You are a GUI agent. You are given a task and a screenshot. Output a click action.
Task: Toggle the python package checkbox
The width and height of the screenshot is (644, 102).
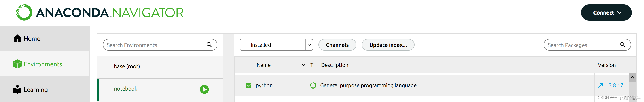248,85
